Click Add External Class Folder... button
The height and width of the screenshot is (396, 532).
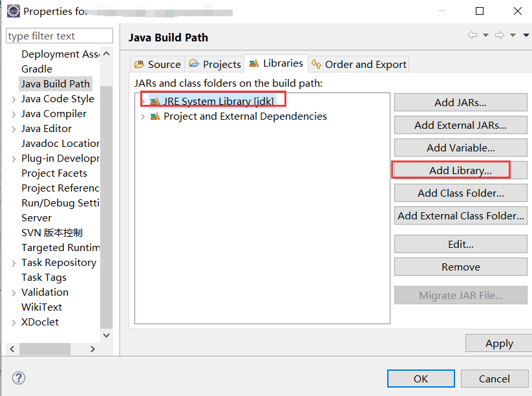point(460,215)
